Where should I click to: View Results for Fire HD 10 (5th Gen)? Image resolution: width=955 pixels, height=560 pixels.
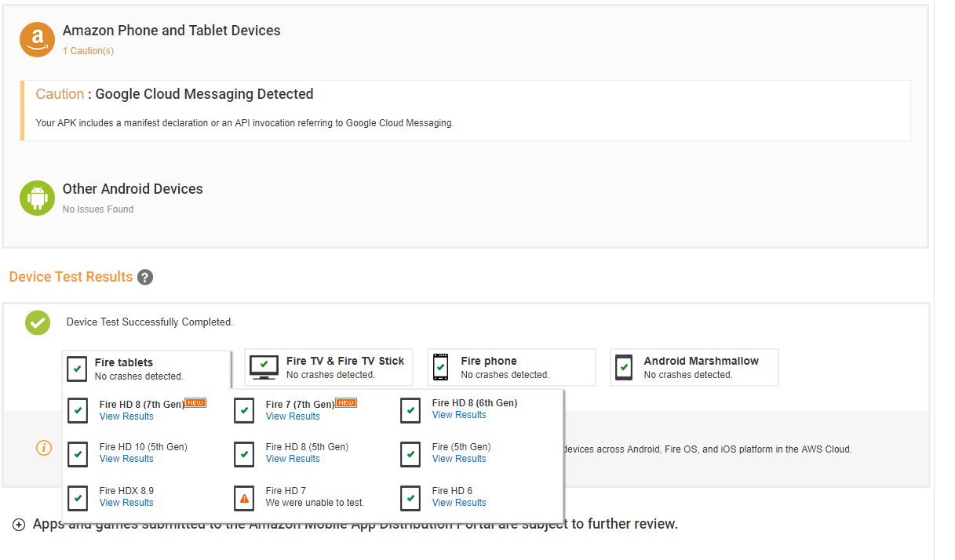[126, 459]
